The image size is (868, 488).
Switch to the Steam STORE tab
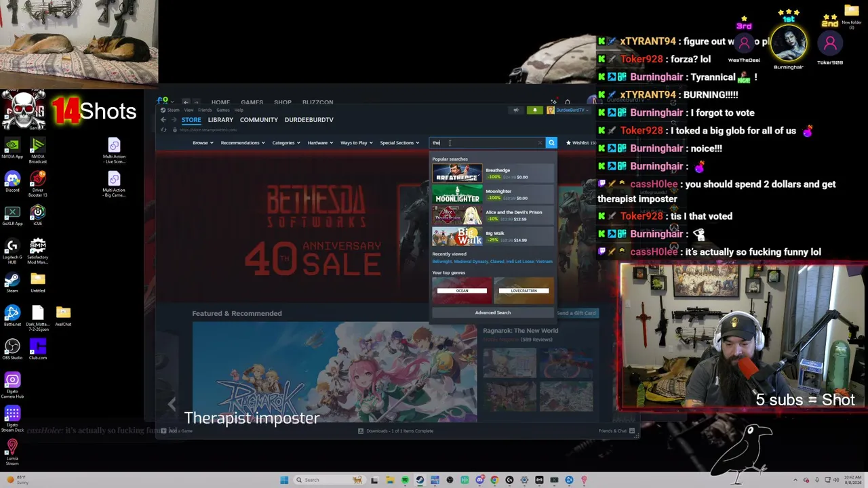[191, 120]
